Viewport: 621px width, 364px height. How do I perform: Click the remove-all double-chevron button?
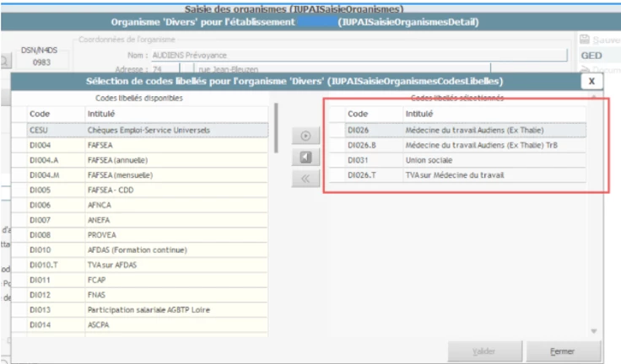[x=305, y=179]
